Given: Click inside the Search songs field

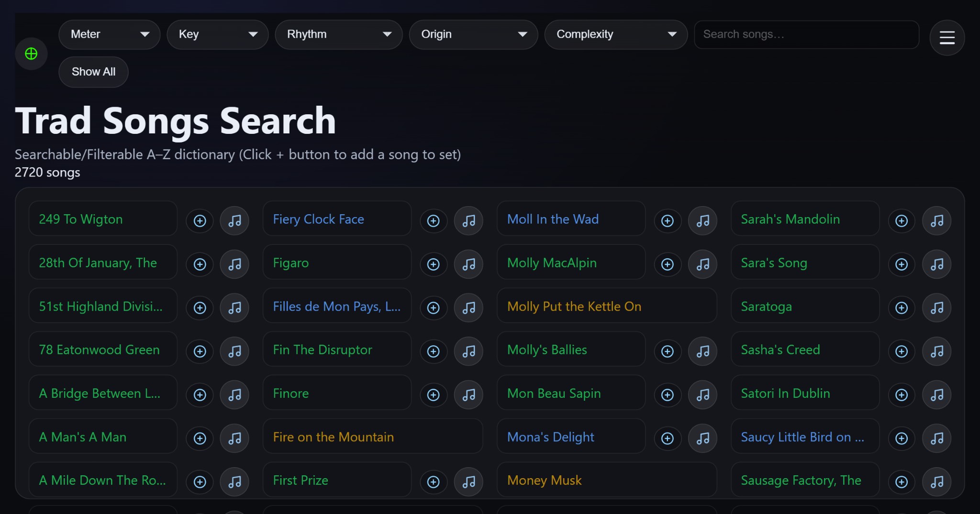Looking at the screenshot, I should click(806, 34).
